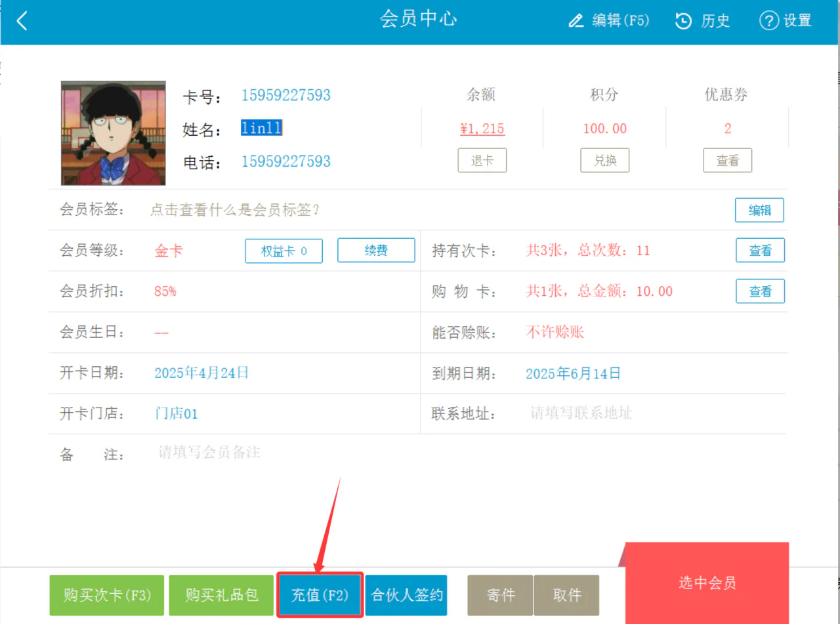
Task: Open the 权益卡 0 button
Action: 283,251
